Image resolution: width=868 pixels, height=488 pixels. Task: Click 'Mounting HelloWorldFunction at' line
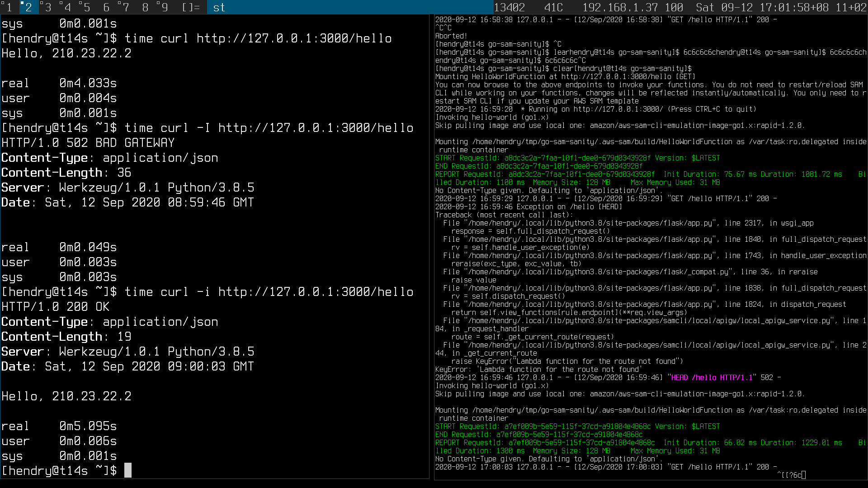566,77
